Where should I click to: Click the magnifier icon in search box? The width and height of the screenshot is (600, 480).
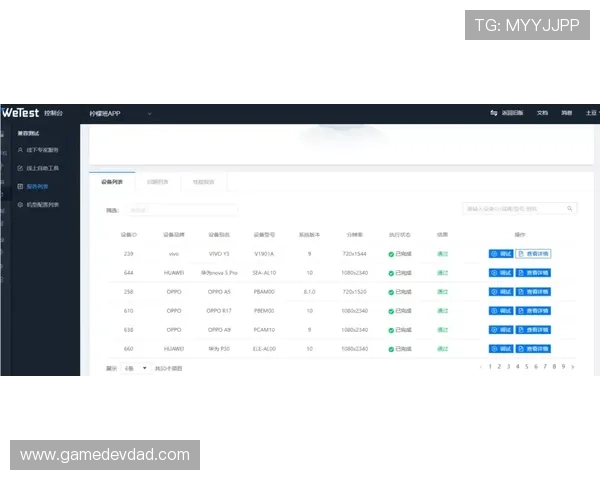pyautogui.click(x=570, y=208)
